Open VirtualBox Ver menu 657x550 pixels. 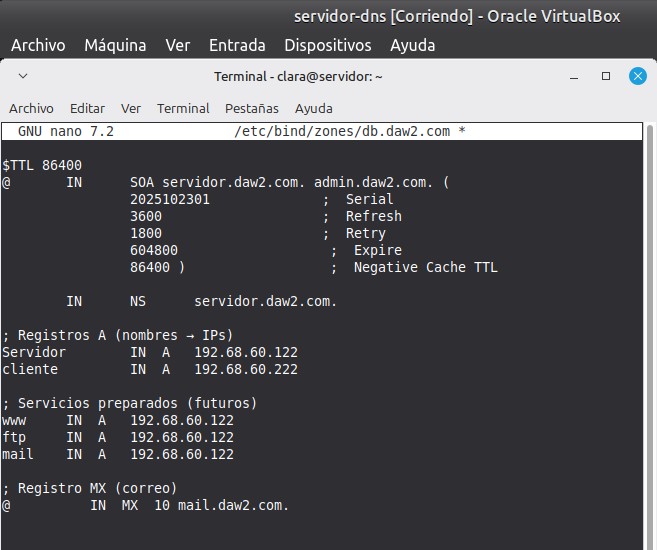(x=178, y=45)
